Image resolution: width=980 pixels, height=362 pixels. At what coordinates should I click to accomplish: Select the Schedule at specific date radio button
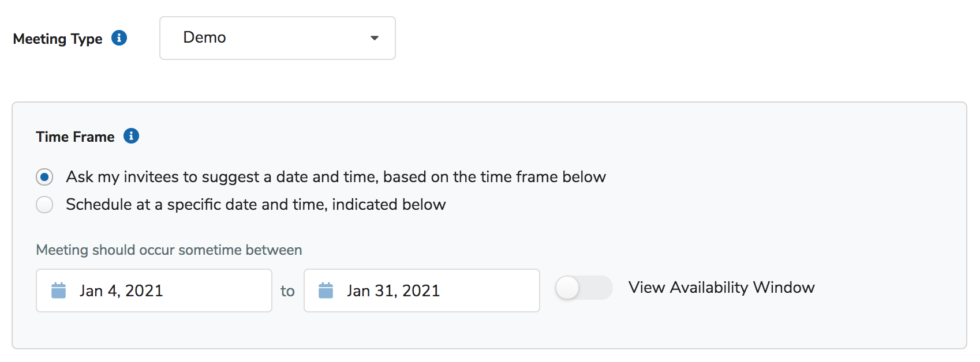coord(44,205)
